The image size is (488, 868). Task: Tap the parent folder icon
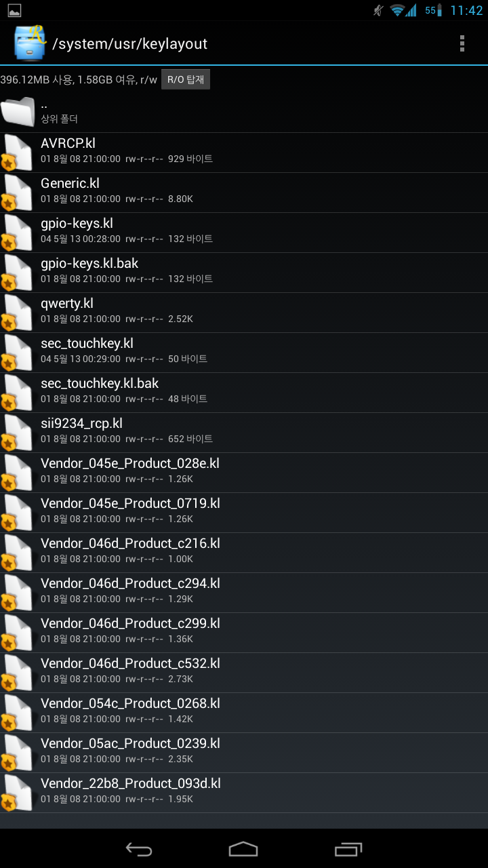point(18,112)
